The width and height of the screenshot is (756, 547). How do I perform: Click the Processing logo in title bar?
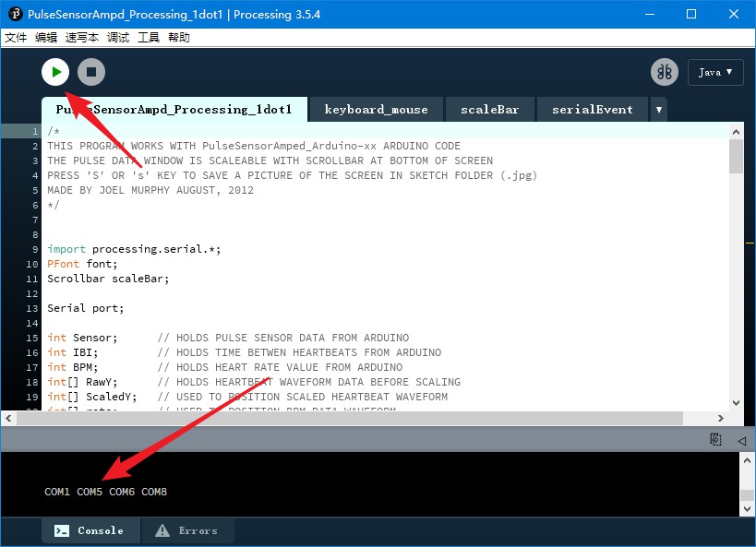click(16, 14)
